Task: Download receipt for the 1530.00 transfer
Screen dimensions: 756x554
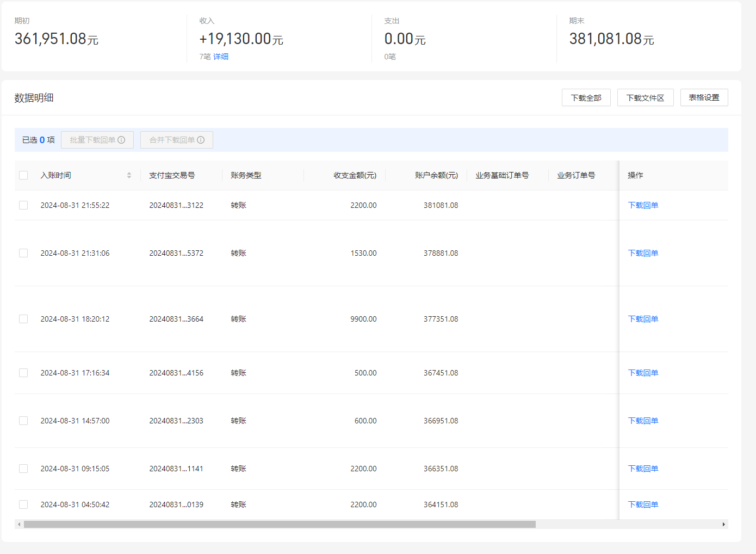Action: click(643, 253)
